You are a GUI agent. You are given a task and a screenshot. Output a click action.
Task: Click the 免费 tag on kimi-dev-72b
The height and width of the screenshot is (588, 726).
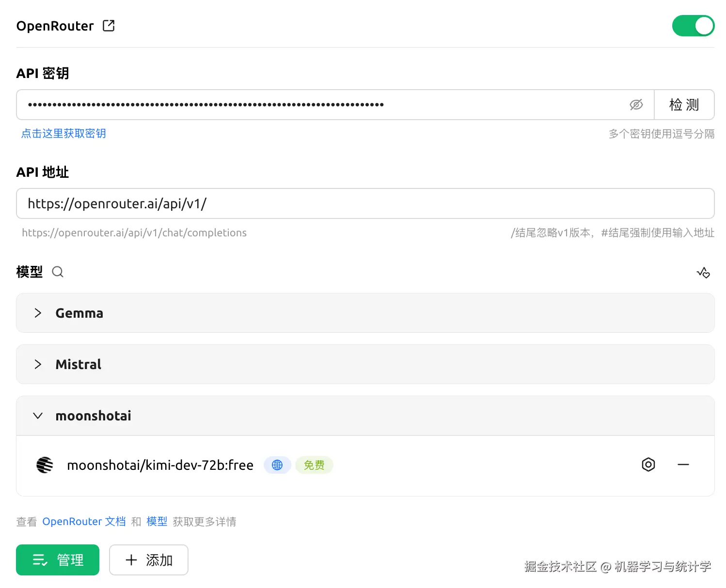314,465
